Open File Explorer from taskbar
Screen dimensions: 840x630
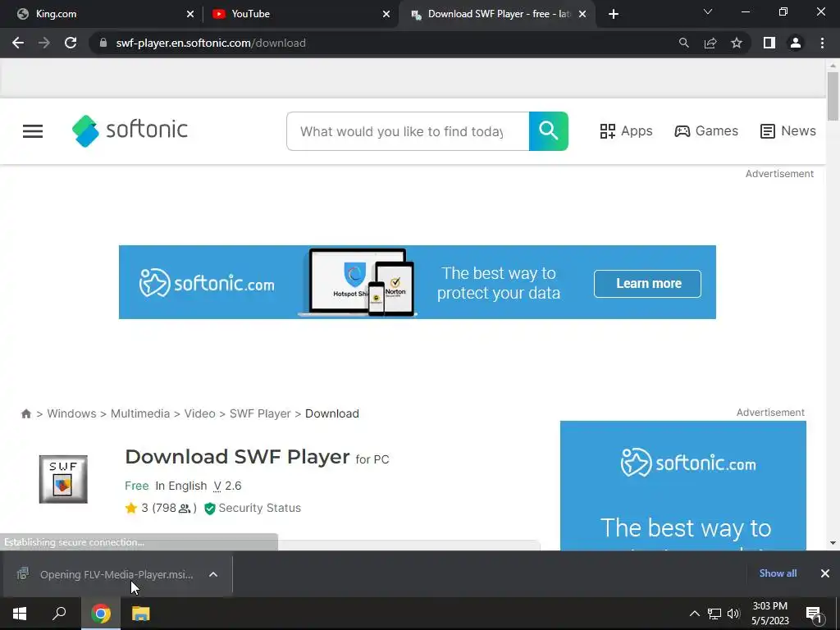tap(141, 614)
